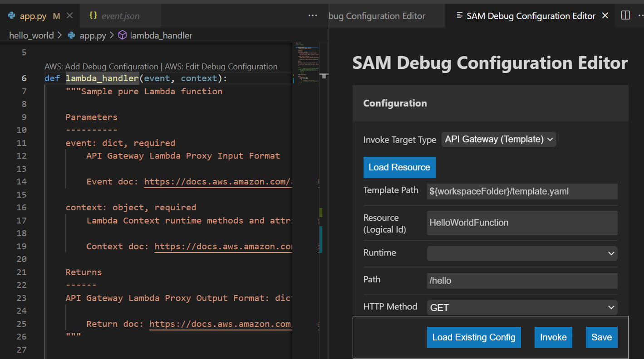
Task: Click the cube symbol icon in breadcrumb
Action: click(x=122, y=35)
